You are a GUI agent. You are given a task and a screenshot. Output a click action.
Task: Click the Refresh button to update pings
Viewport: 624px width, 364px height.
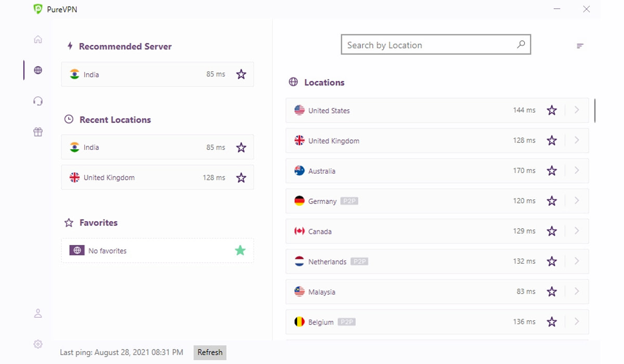(210, 352)
